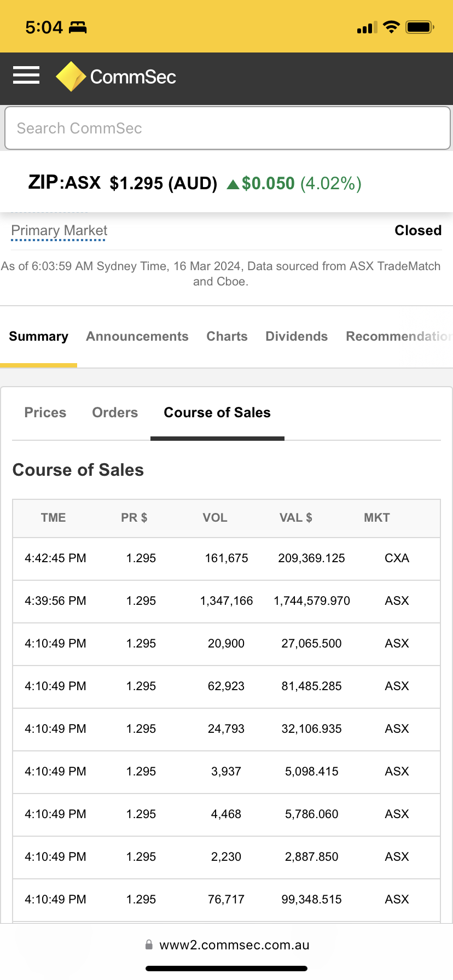Tap the www2.commsec.com.au address bar
The height and width of the screenshot is (980, 453).
click(x=234, y=945)
